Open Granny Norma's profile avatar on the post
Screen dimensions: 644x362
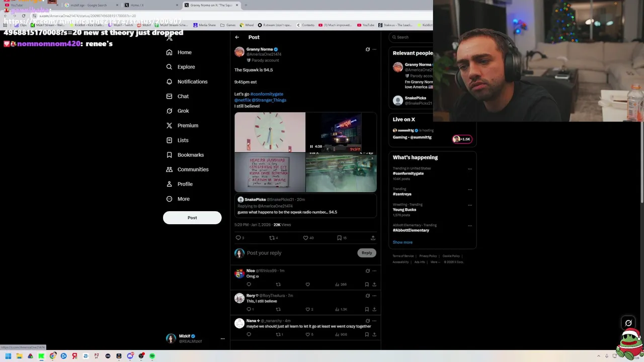tap(239, 52)
